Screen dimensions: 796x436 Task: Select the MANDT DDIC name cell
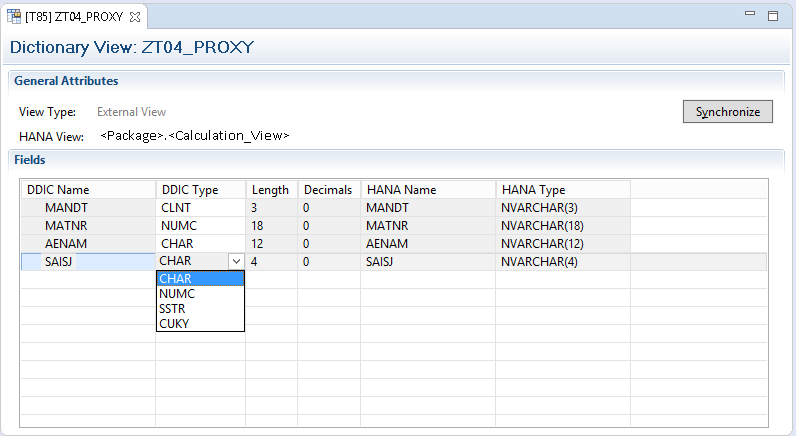pyautogui.click(x=88, y=208)
